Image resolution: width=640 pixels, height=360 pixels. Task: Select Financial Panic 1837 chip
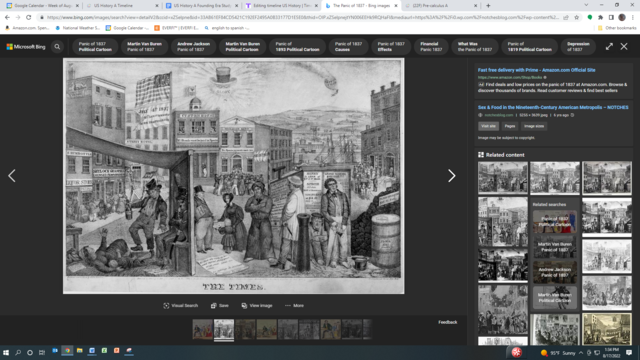[431, 47]
